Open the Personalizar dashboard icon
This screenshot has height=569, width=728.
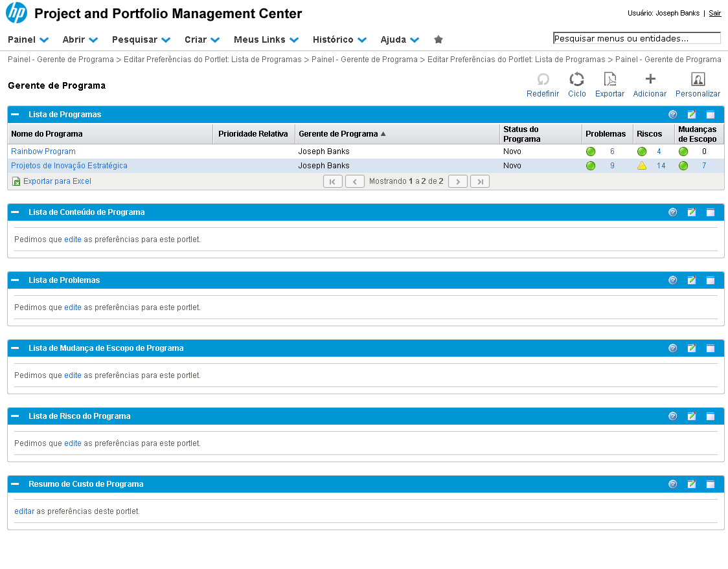click(x=698, y=79)
